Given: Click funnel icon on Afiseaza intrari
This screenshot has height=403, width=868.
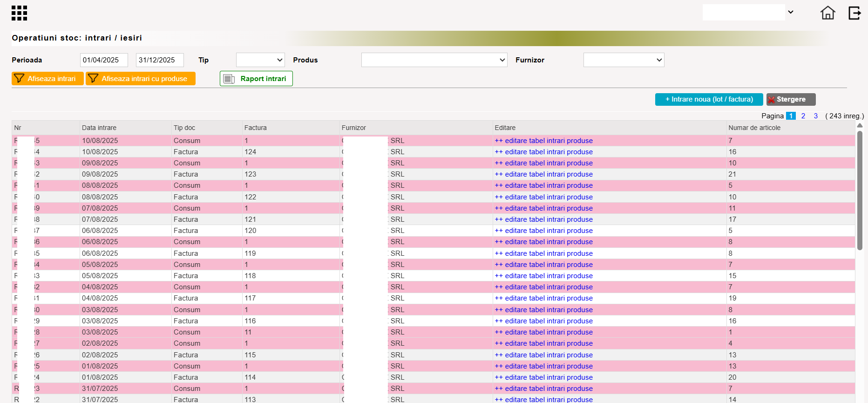Looking at the screenshot, I should [x=19, y=78].
